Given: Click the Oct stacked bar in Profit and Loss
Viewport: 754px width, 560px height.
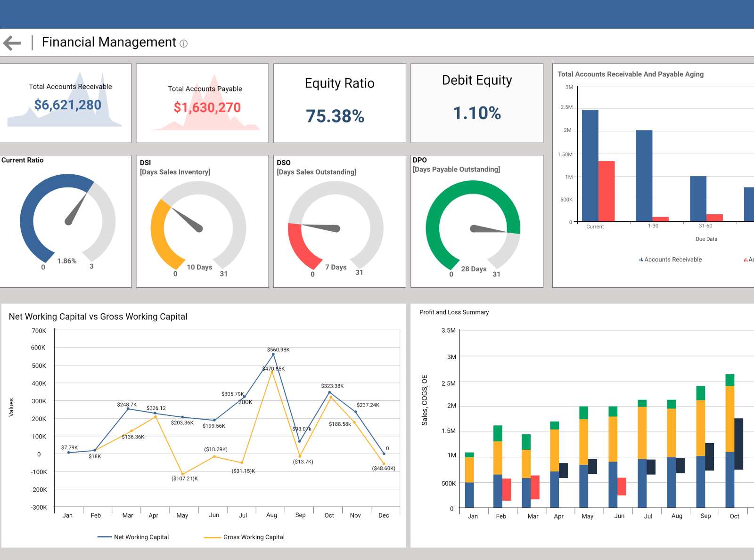Looking at the screenshot, I should click(730, 440).
